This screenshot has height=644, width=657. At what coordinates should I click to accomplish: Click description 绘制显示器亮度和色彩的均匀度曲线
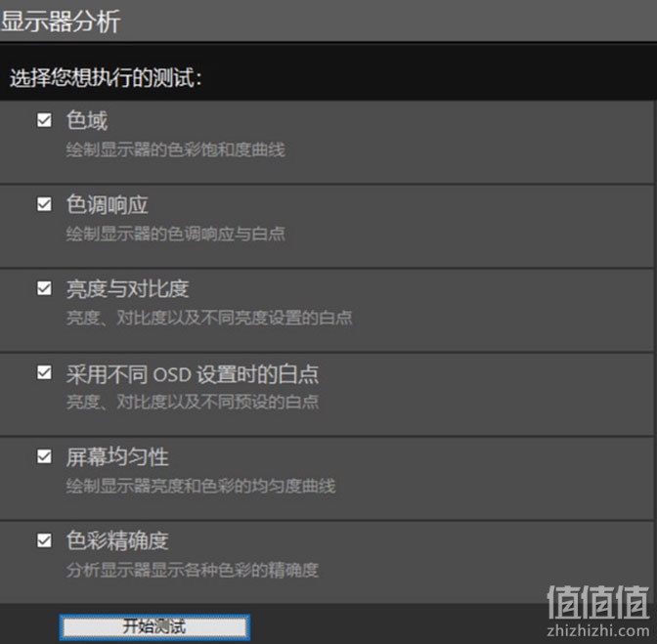click(x=200, y=486)
